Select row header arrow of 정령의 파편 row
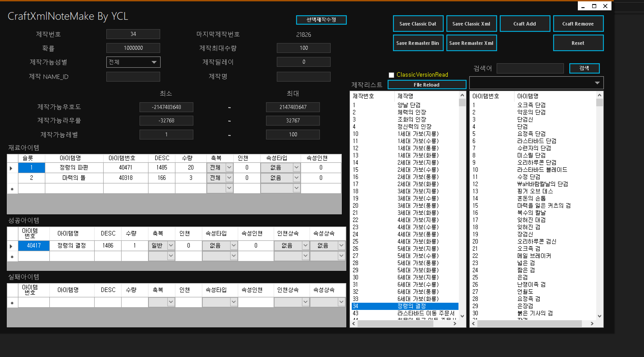Image resolution: width=644 pixels, height=357 pixels. click(x=12, y=168)
